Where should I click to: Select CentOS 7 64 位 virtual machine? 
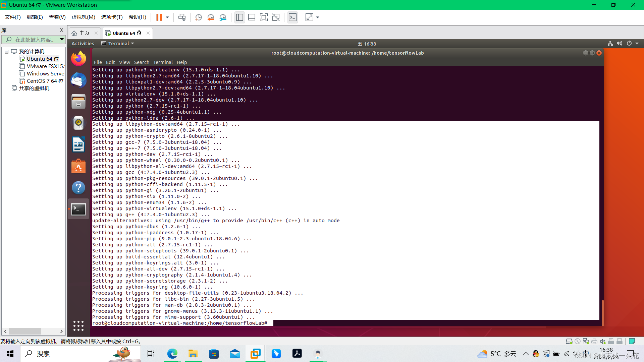point(45,81)
